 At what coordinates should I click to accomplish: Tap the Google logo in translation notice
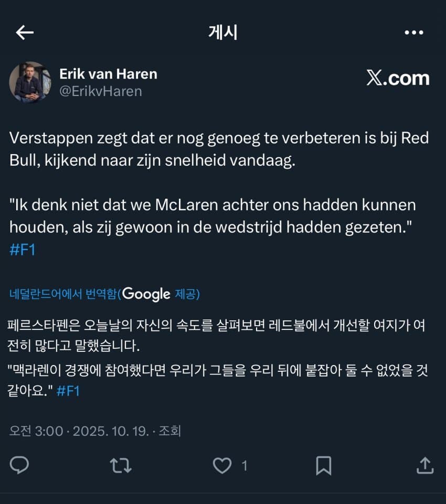146,294
